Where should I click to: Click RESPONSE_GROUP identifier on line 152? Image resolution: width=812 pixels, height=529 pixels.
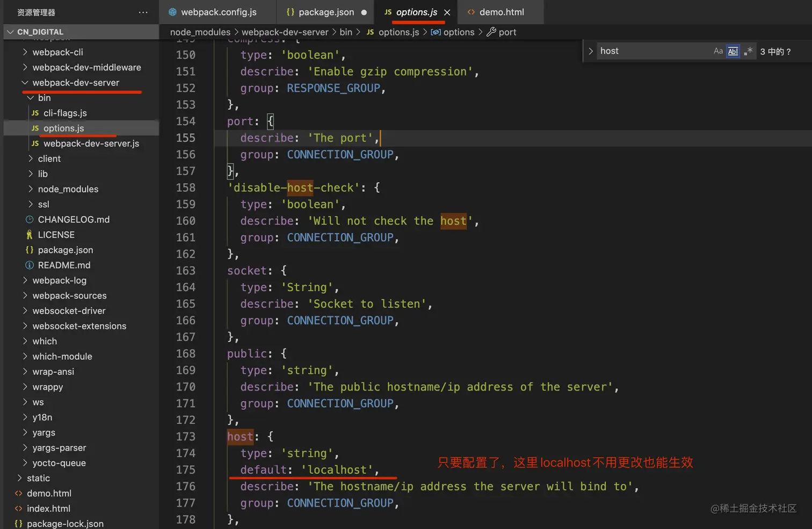(334, 88)
